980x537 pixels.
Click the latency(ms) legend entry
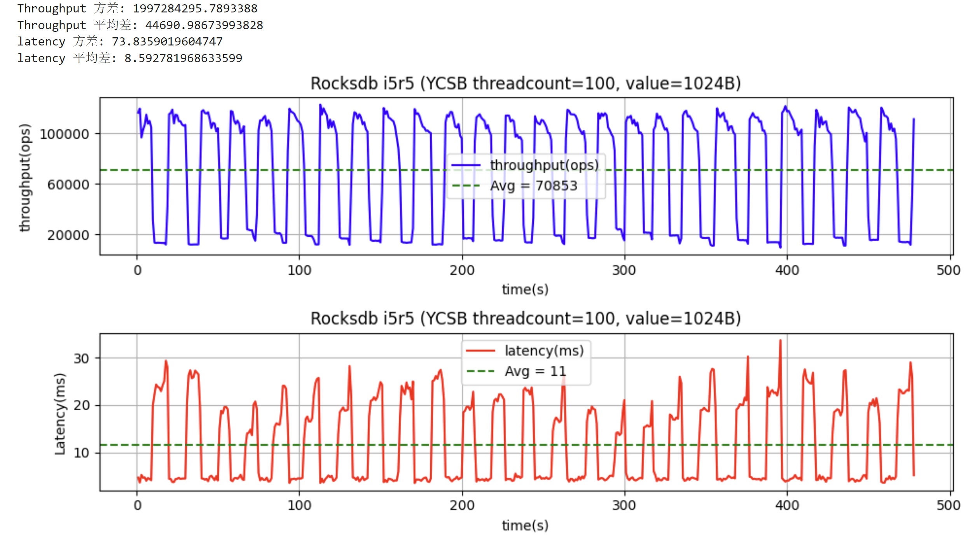525,350
